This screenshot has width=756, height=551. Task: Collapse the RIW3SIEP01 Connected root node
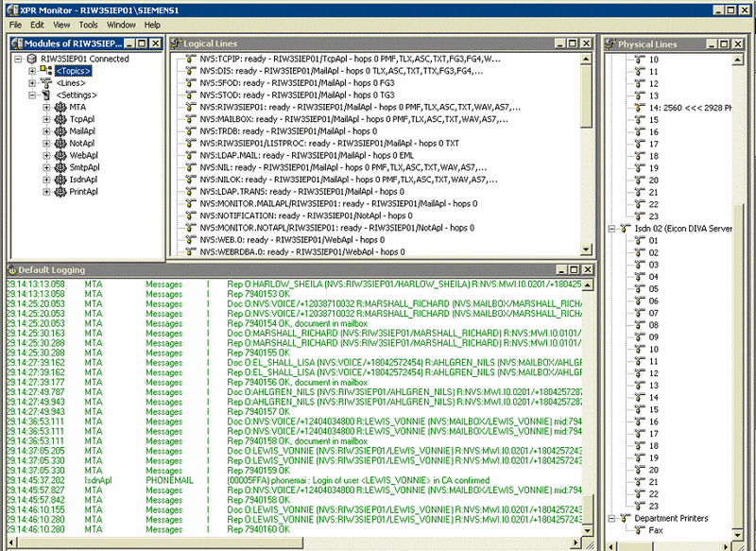[x=18, y=59]
